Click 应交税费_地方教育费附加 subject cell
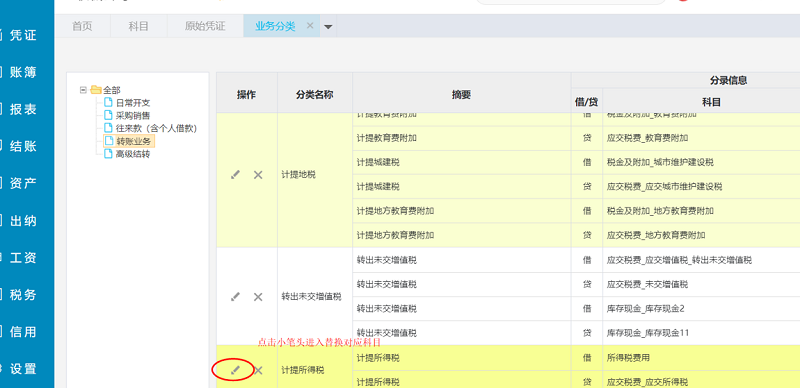 click(702, 235)
